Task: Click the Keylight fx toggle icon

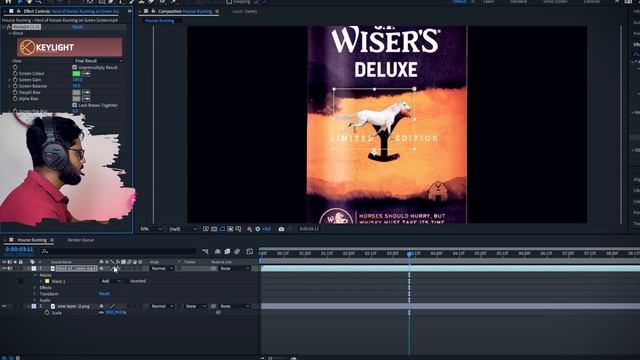Action: (9, 27)
